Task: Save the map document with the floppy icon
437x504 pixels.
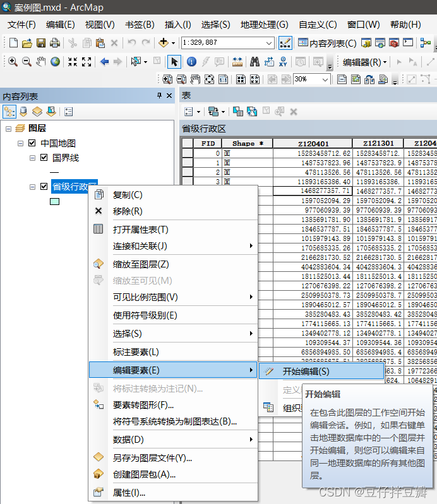Action: pos(41,43)
